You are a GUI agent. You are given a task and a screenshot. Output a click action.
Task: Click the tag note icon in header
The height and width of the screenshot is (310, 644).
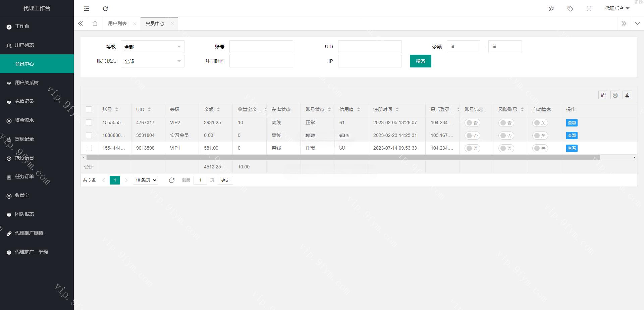pyautogui.click(x=570, y=9)
